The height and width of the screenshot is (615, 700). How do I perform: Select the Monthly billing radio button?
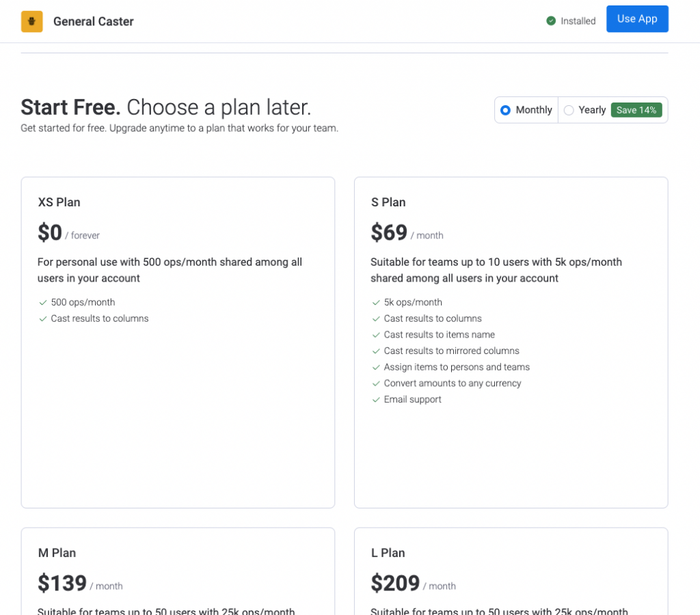[505, 110]
